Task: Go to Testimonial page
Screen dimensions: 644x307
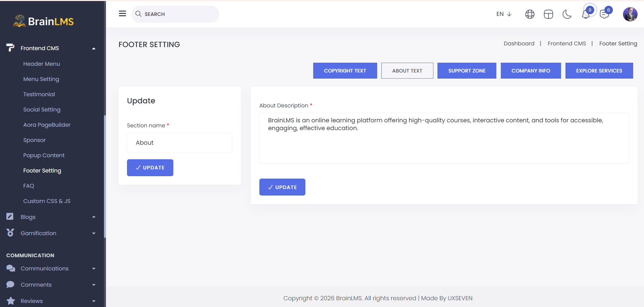Action: pyautogui.click(x=39, y=94)
